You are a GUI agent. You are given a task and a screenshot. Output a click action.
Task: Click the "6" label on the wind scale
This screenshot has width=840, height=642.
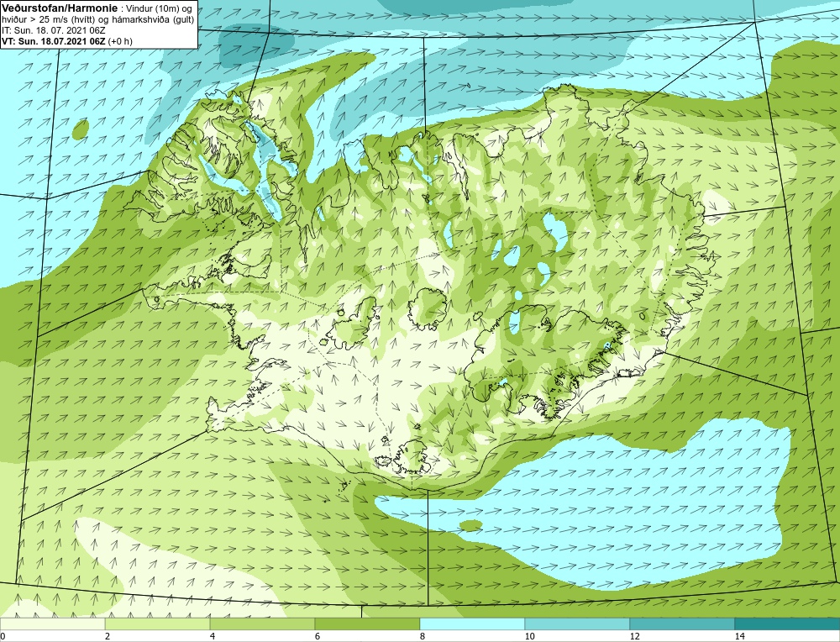coord(318,636)
